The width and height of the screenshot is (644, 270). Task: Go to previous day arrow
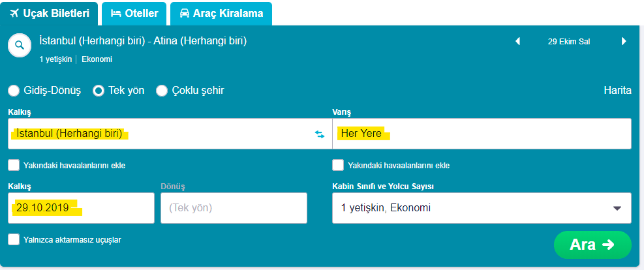pyautogui.click(x=518, y=41)
